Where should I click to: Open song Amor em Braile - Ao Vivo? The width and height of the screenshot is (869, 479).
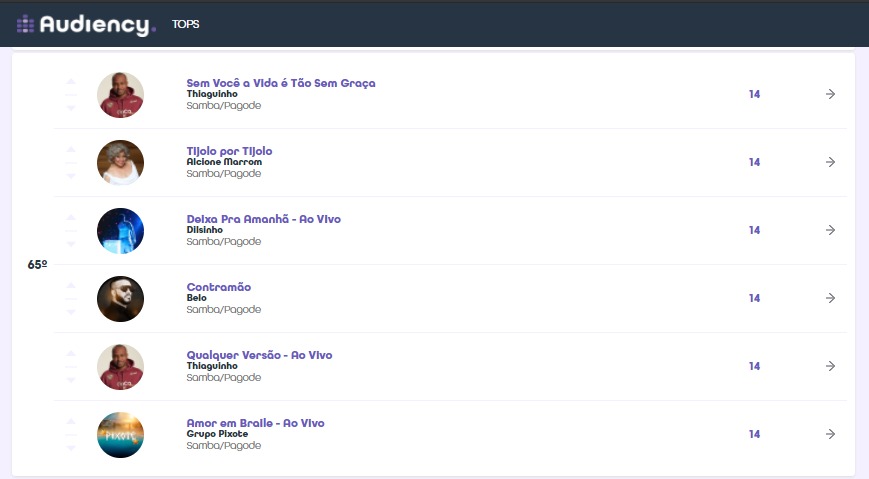pos(255,423)
